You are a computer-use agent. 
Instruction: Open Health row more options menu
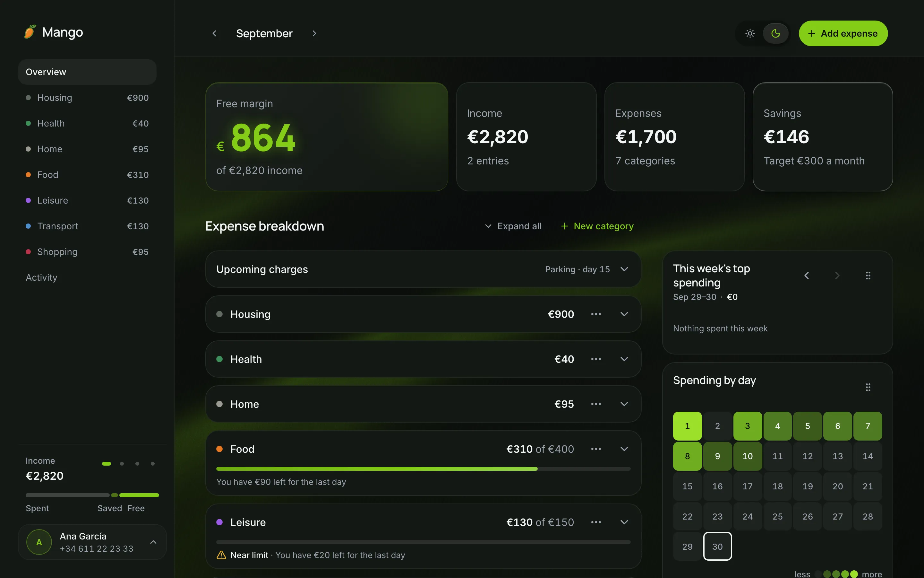596,359
